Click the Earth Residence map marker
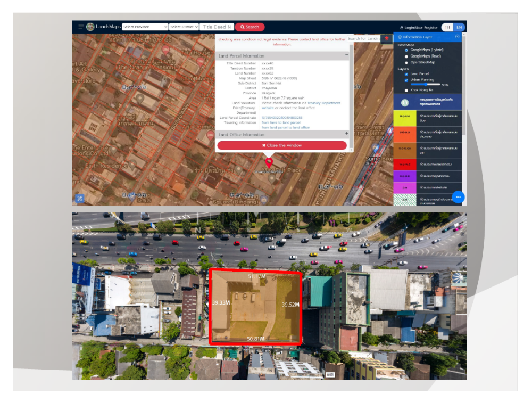Image resolution: width=532 pixels, height=402 pixels. tap(132, 165)
